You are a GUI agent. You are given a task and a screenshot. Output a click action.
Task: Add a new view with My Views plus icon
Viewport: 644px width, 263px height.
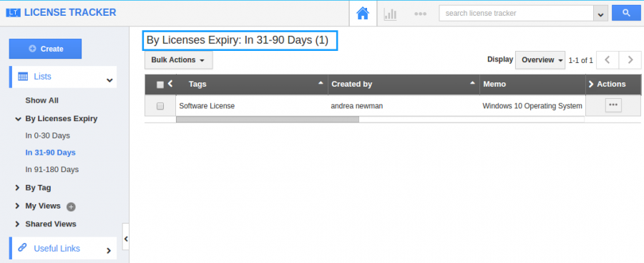71,206
